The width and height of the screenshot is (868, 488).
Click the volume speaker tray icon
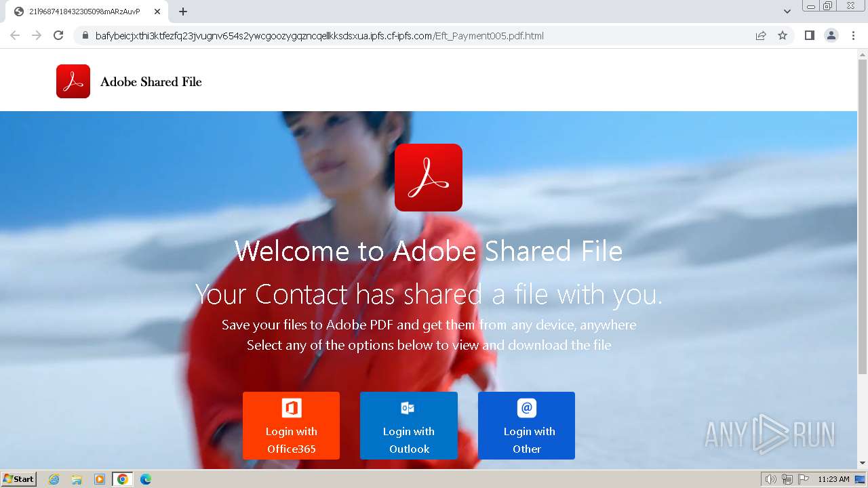[x=770, y=479]
